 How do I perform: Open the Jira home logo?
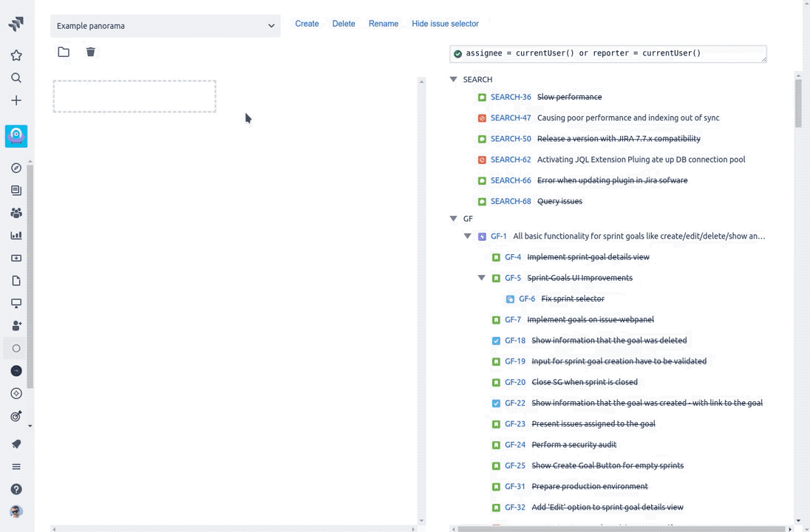16,24
